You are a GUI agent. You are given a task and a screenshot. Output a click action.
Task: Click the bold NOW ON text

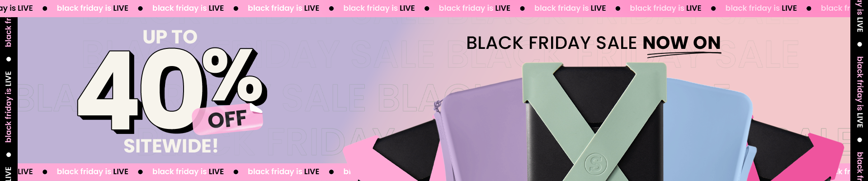coord(682,43)
